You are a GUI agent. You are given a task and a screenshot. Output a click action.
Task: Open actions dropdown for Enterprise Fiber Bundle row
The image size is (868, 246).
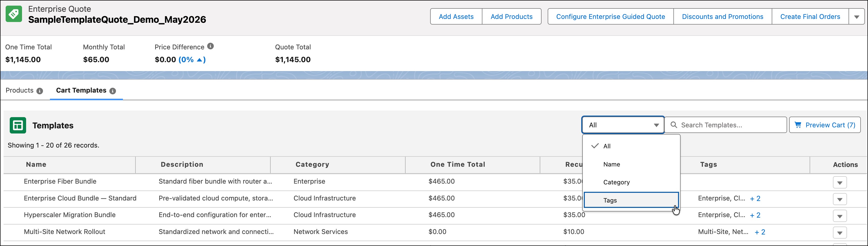pyautogui.click(x=840, y=183)
